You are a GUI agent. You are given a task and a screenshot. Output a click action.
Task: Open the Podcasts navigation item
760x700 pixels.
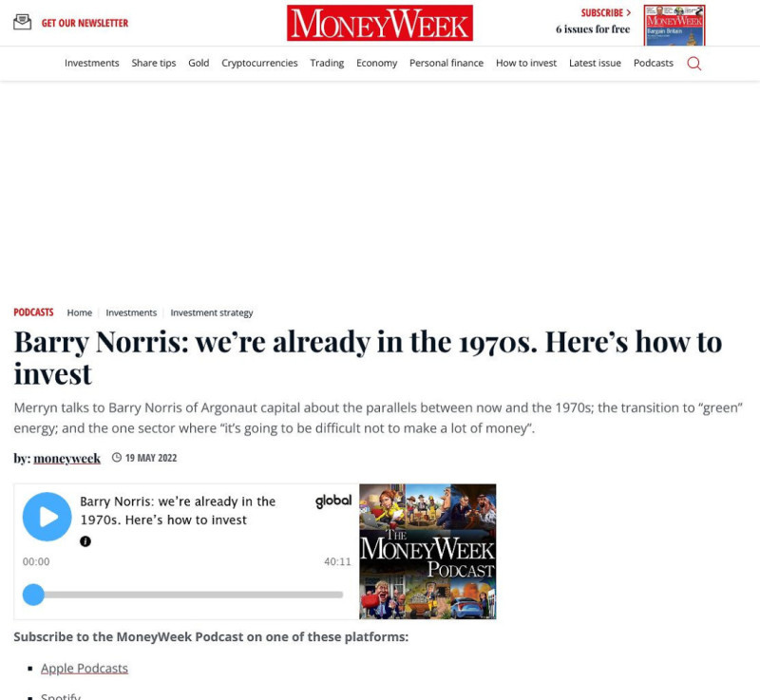pos(654,63)
